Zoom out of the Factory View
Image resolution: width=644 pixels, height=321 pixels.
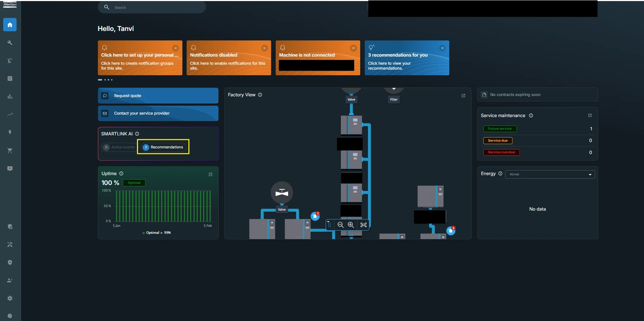(340, 225)
